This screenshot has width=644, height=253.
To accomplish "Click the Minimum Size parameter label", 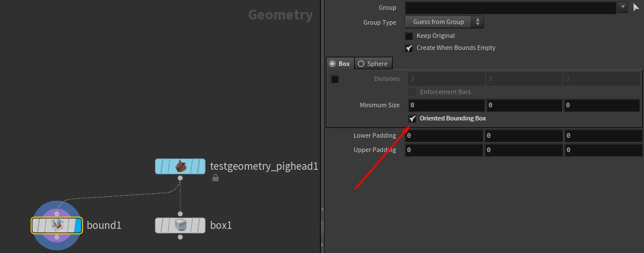I will pyautogui.click(x=379, y=105).
